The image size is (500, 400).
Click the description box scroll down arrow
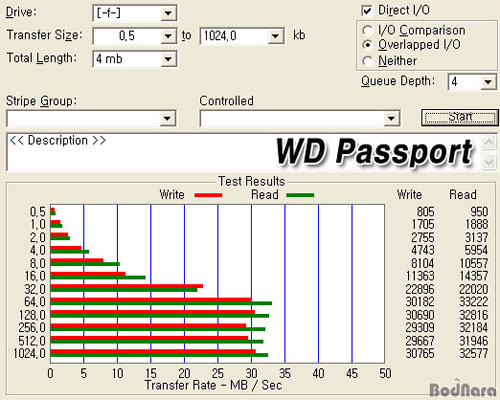pyautogui.click(x=489, y=162)
